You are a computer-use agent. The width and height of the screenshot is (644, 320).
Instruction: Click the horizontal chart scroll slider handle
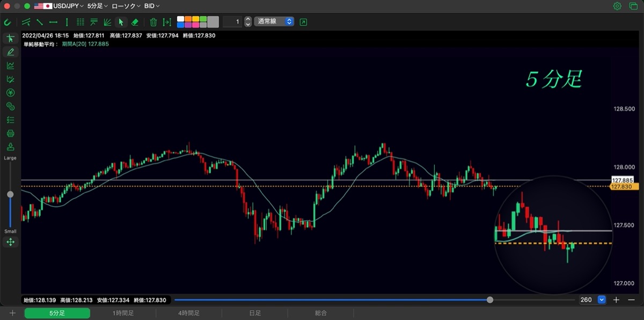tap(490, 300)
